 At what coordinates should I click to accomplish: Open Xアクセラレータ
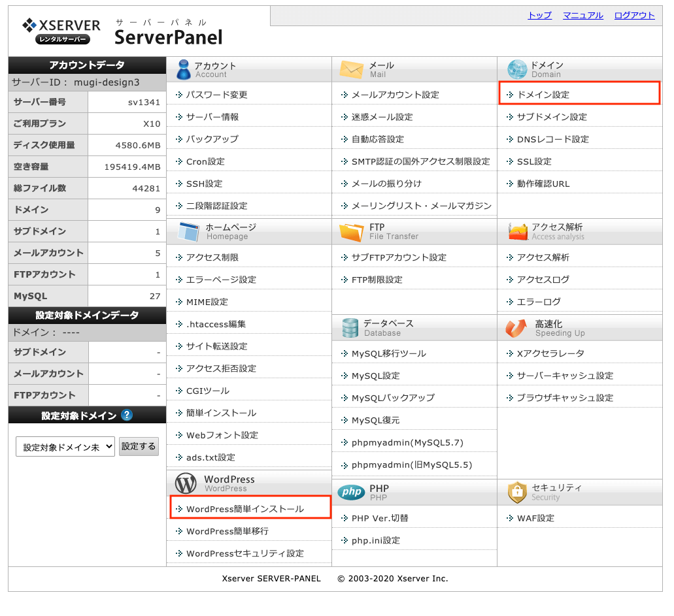[x=550, y=353]
